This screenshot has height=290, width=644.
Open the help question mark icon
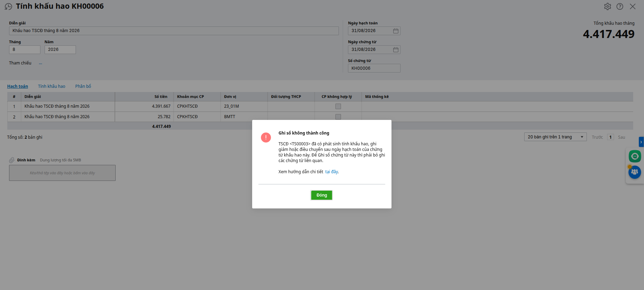[620, 6]
